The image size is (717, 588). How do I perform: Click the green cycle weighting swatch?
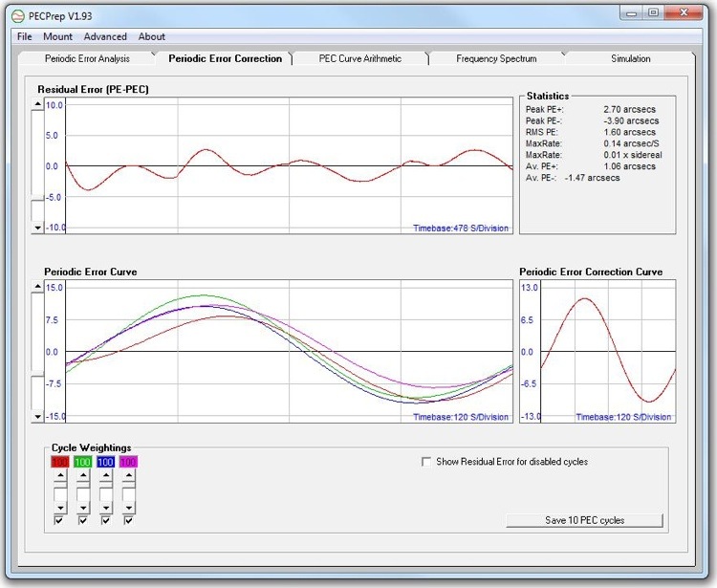pyautogui.click(x=83, y=462)
